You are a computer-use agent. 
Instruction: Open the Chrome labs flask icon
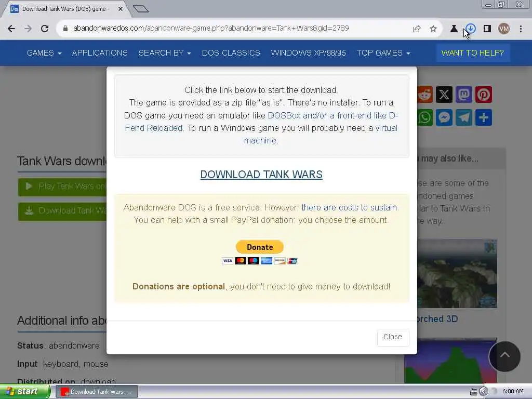(454, 29)
